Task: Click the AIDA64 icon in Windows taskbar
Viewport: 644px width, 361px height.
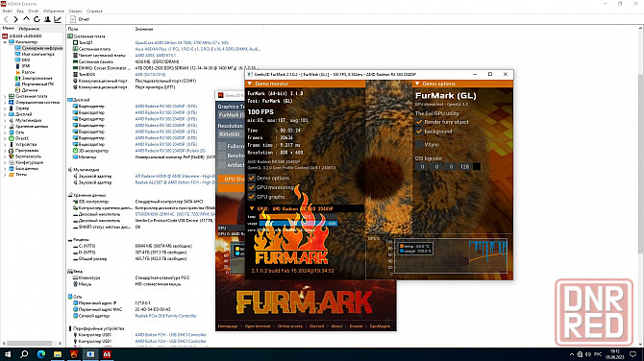Action: click(107, 354)
